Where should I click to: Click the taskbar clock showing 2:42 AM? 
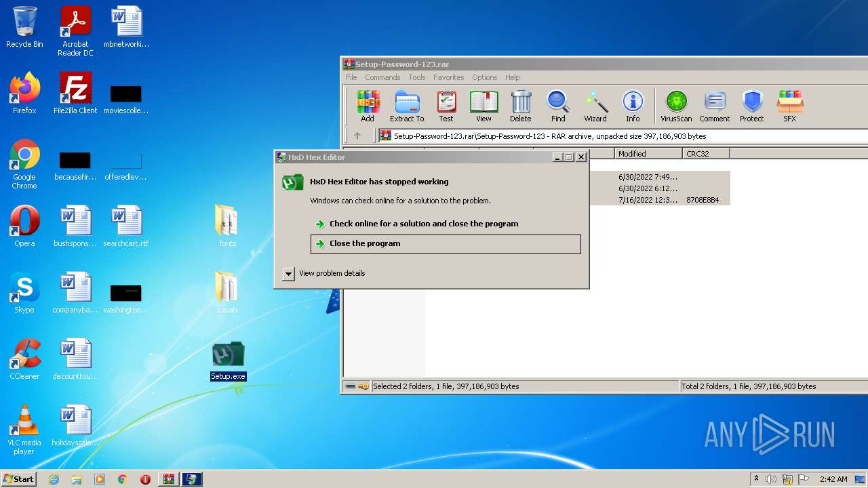click(x=833, y=479)
